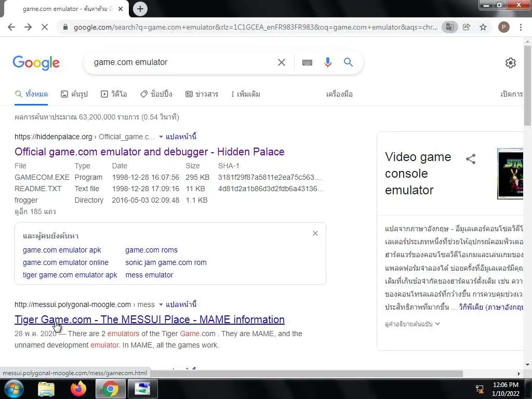532x399 pixels.
Task: Search sonic jam game.com rom
Action: (166, 262)
